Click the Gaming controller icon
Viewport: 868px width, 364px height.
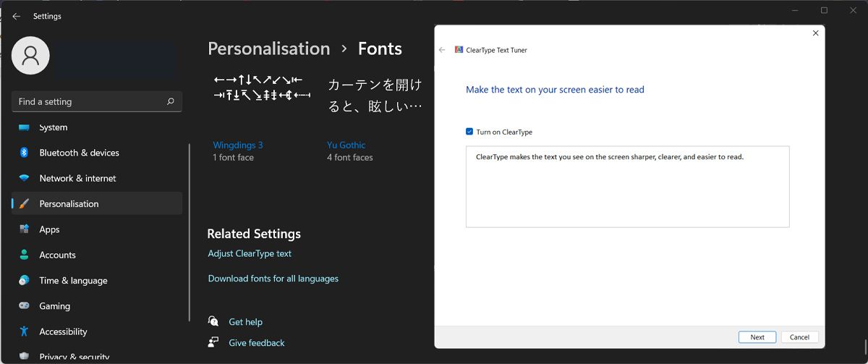(24, 306)
